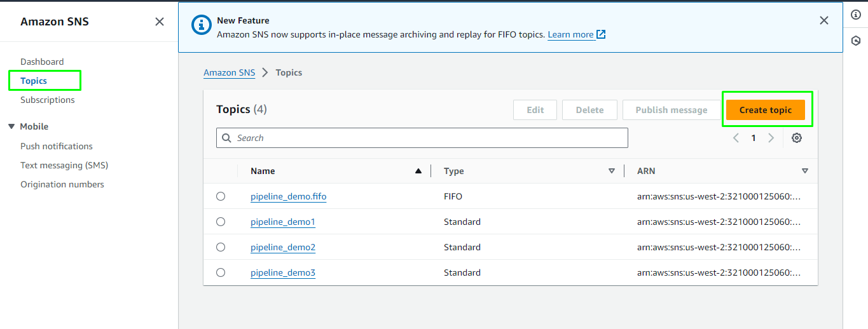Select the pipeline_demo1 radio button

(x=221, y=222)
